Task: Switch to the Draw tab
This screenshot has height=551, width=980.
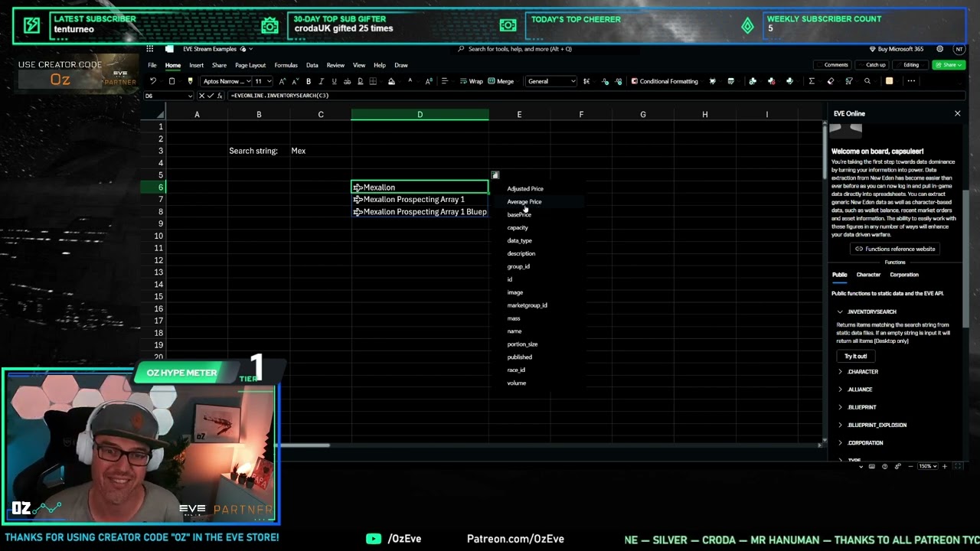Action: [x=401, y=65]
